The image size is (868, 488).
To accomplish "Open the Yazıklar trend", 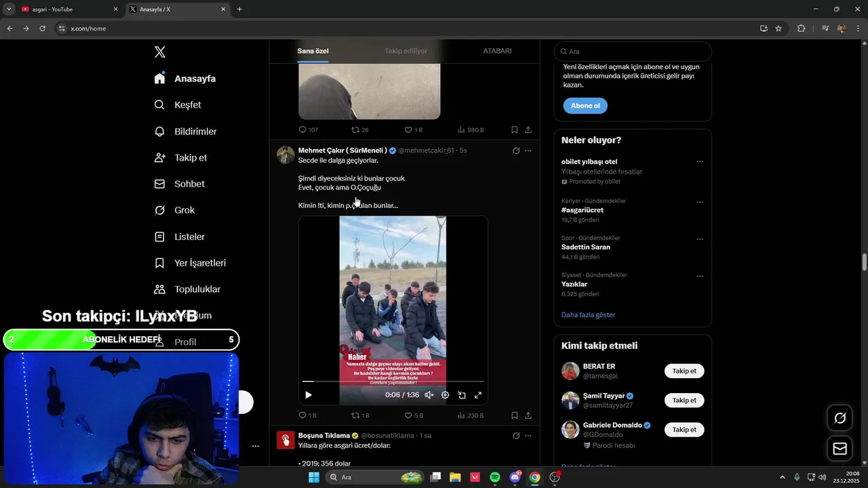I will point(574,284).
